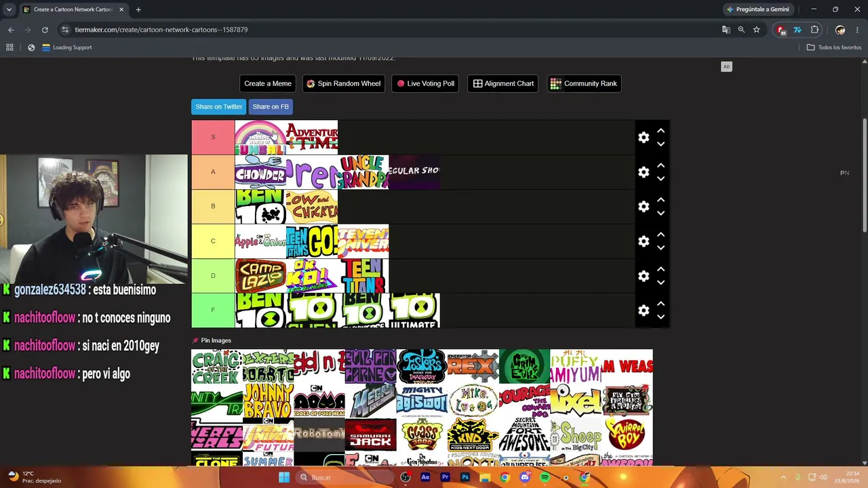Image resolution: width=868 pixels, height=488 pixels.
Task: Select the Squirrel Boy logo
Action: 627,434
